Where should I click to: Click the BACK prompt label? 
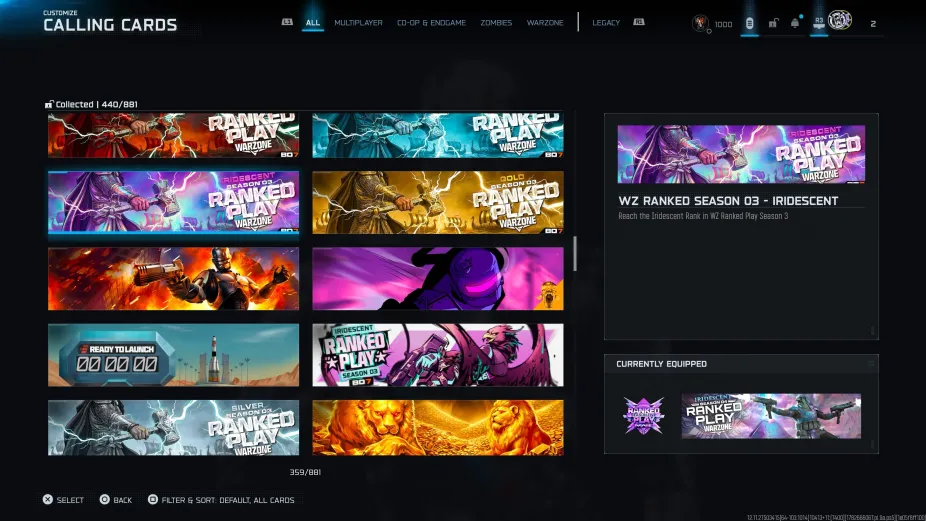click(x=122, y=500)
